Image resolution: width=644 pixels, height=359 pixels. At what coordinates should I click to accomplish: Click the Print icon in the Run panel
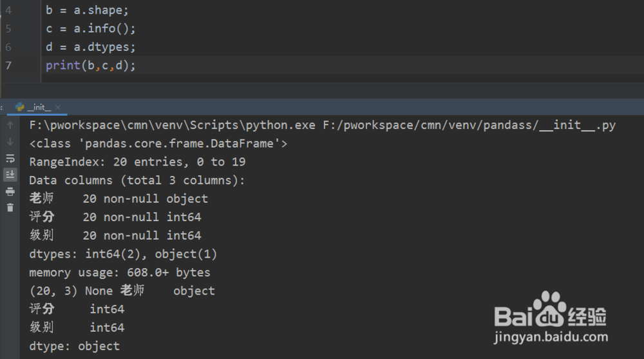(10, 191)
